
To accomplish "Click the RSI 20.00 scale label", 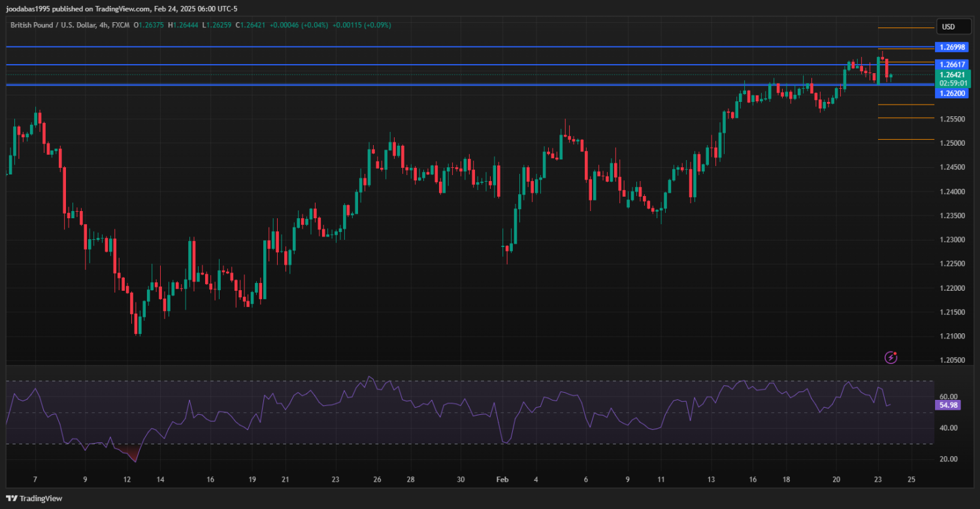I will [x=948, y=459].
